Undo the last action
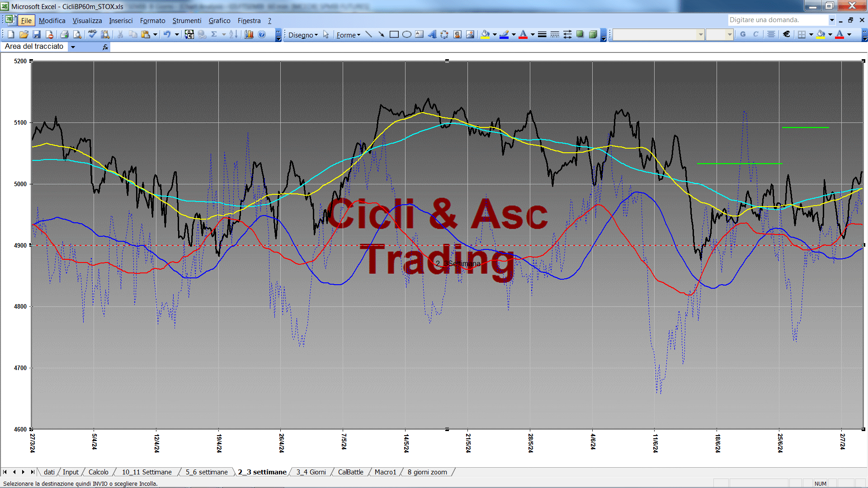This screenshot has height=488, width=868. [x=167, y=35]
